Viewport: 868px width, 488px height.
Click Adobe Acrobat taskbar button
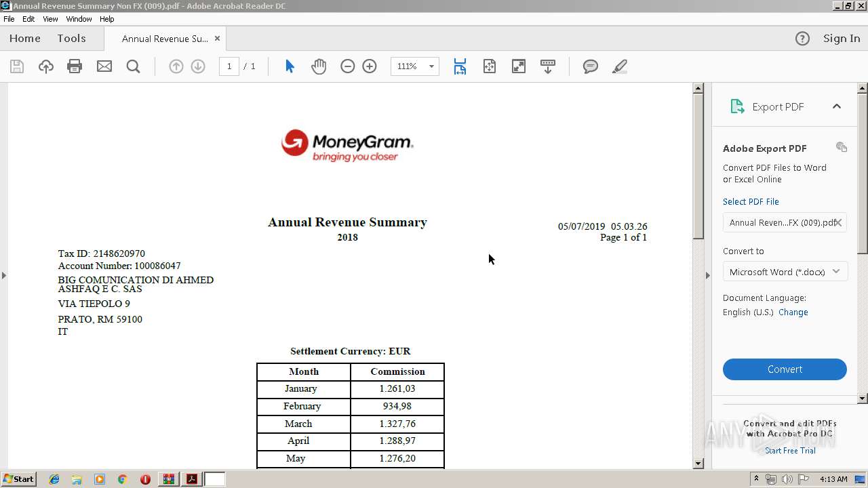[x=192, y=479]
